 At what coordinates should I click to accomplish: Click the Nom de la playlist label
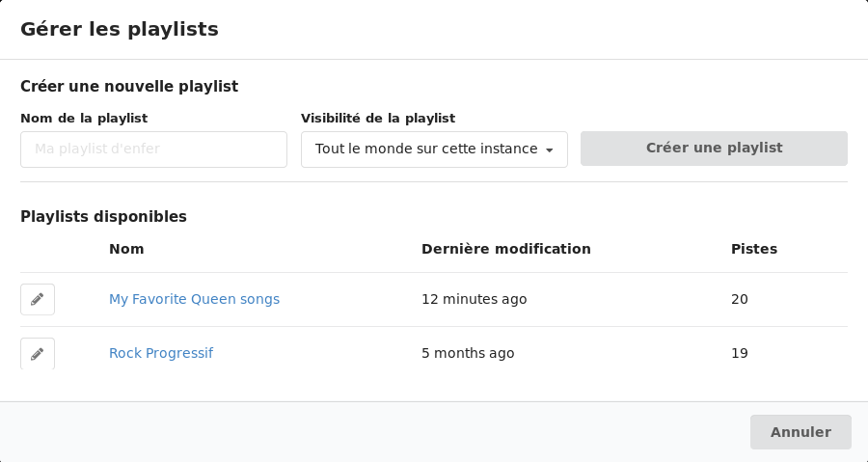click(84, 119)
